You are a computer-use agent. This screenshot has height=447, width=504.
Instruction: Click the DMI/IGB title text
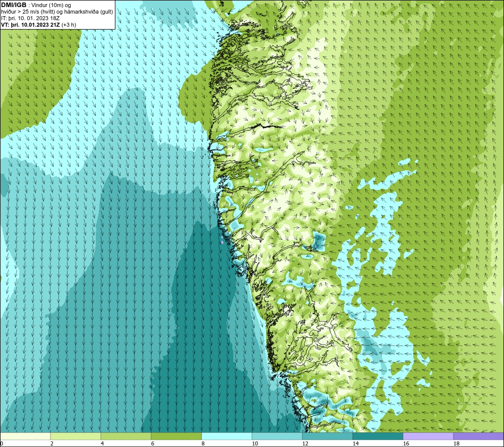point(14,5)
